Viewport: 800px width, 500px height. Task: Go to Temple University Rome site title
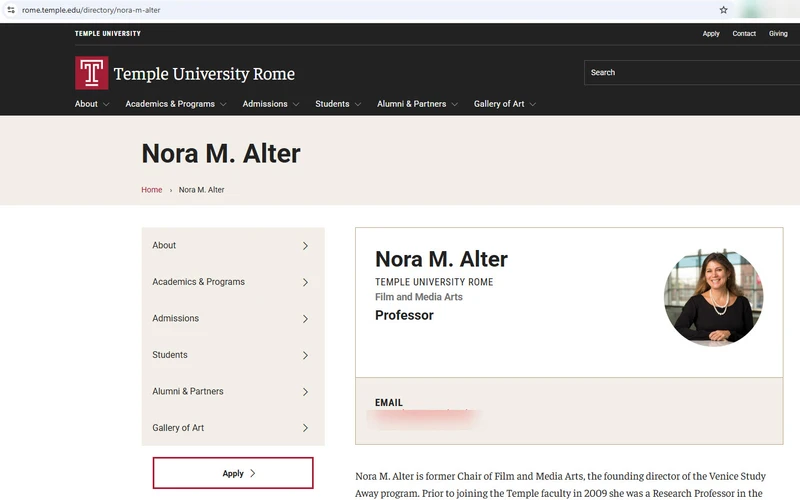pyautogui.click(x=204, y=74)
